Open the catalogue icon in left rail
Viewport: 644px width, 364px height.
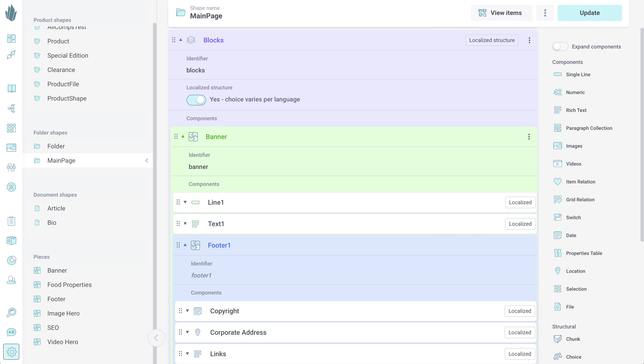[11, 38]
